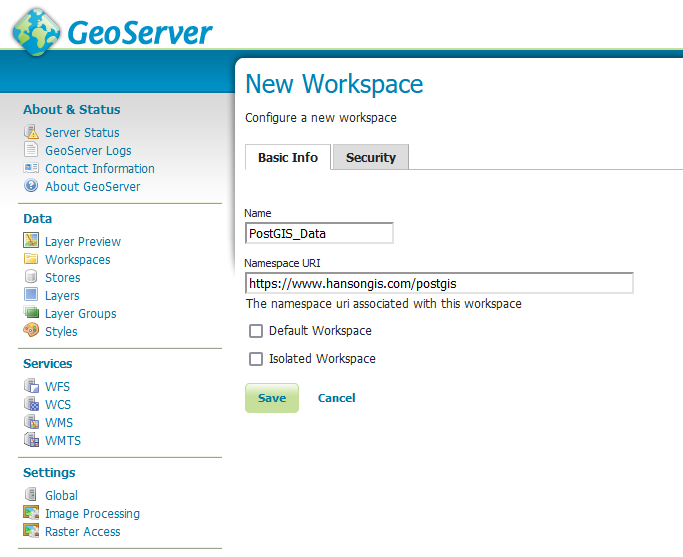The image size is (683, 557).
Task: Open the Server Status link
Action: click(x=82, y=132)
